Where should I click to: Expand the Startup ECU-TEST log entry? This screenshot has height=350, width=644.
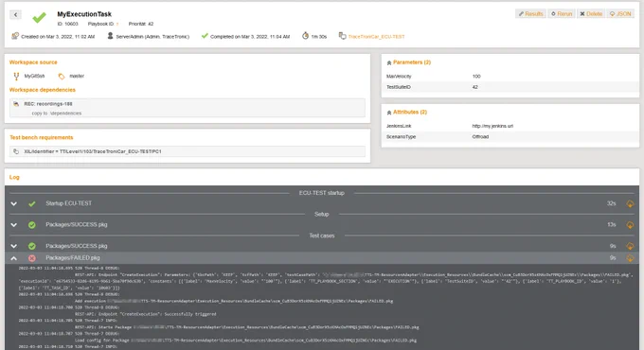coord(14,203)
